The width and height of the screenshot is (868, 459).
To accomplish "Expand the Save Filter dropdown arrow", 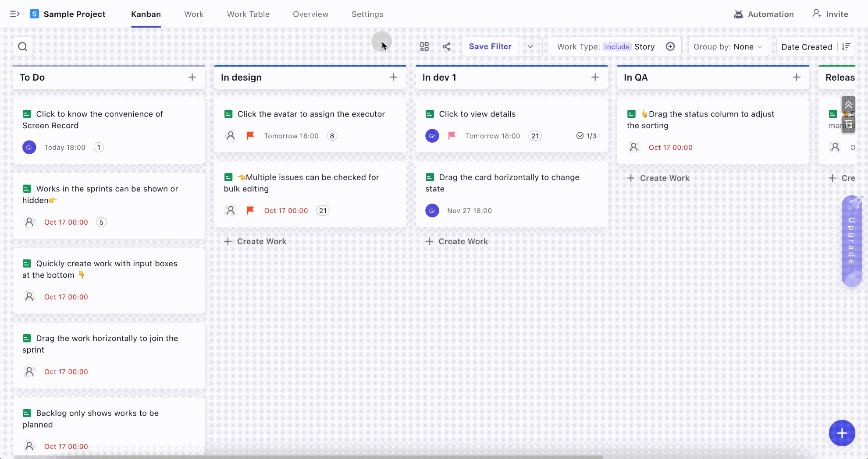I will pyautogui.click(x=530, y=47).
